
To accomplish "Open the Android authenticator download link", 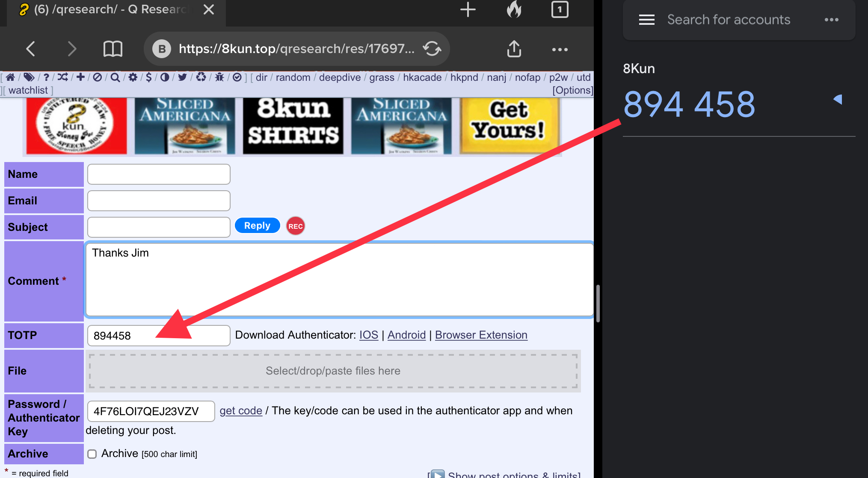I will point(406,335).
